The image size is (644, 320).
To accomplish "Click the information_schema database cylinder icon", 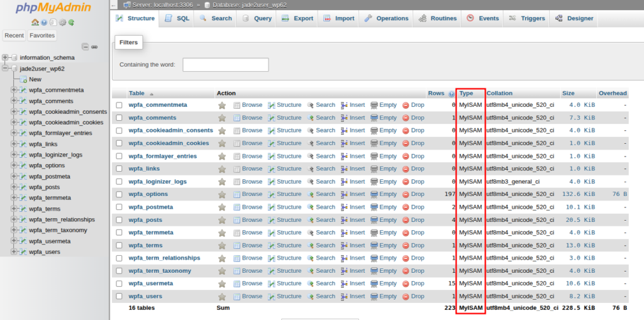I will (x=14, y=57).
